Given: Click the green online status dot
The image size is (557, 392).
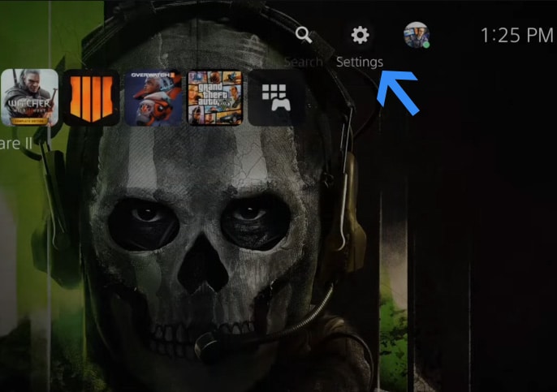Looking at the screenshot, I should pos(426,45).
